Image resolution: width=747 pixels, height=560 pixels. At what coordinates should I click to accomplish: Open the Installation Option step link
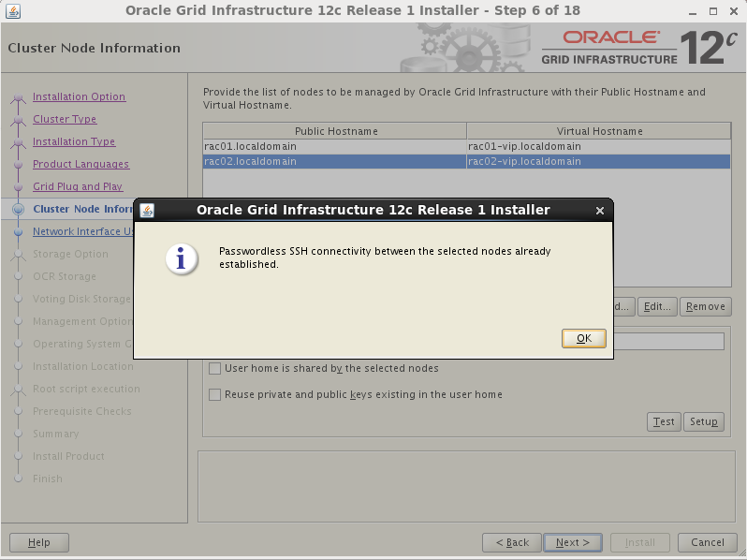tap(79, 96)
